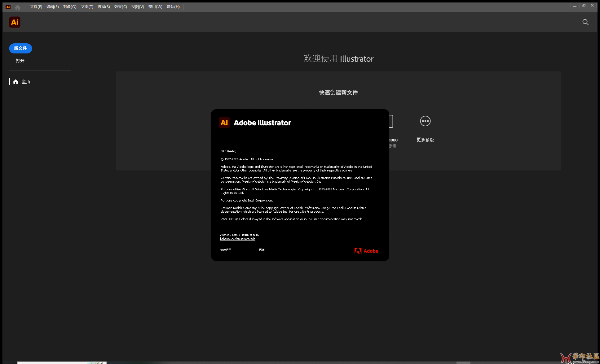600x364 pixels.
Task: Open the 法律声明 legal notices link
Action: (x=226, y=250)
